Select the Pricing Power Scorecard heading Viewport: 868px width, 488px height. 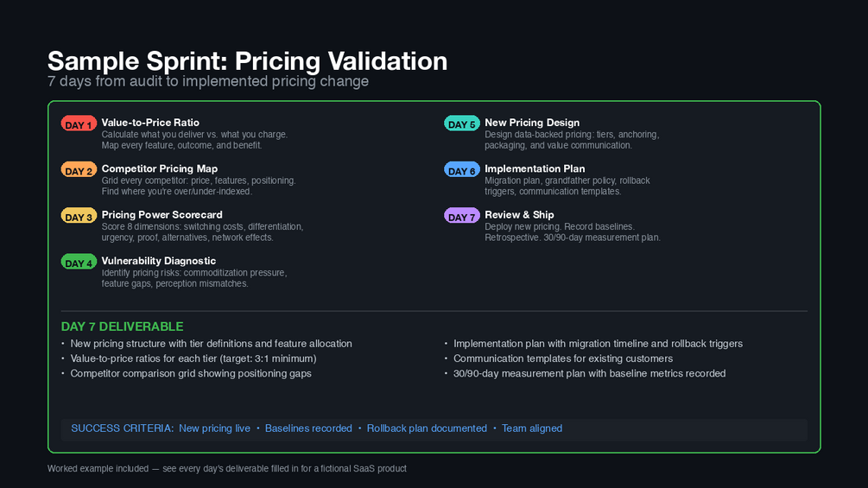point(162,214)
